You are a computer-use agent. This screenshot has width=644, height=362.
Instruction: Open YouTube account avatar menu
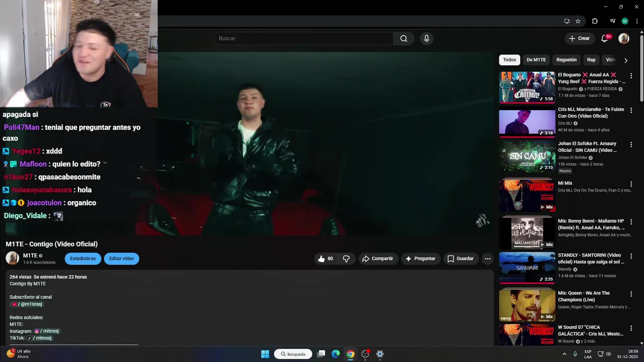pyautogui.click(x=624, y=38)
